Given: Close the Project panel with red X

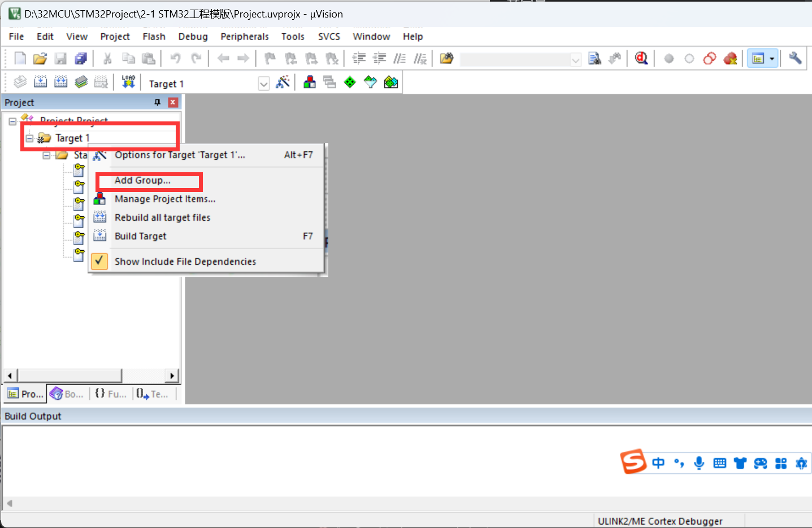Looking at the screenshot, I should click(173, 102).
